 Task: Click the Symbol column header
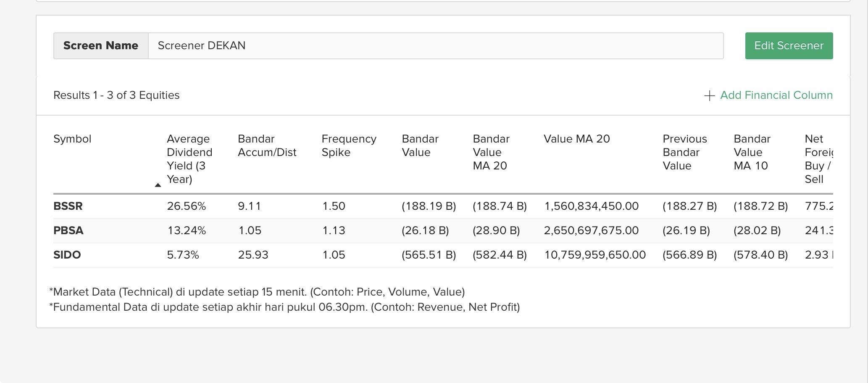pos(72,139)
